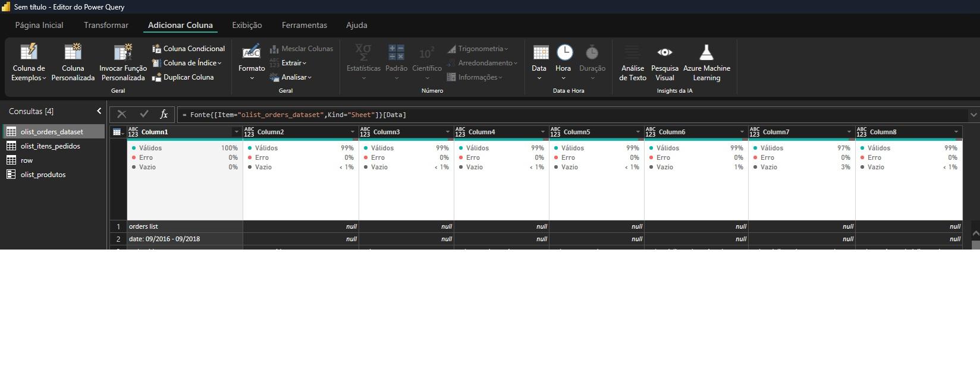Open the Data date menu
The height and width of the screenshot is (385, 980).
coord(539,62)
